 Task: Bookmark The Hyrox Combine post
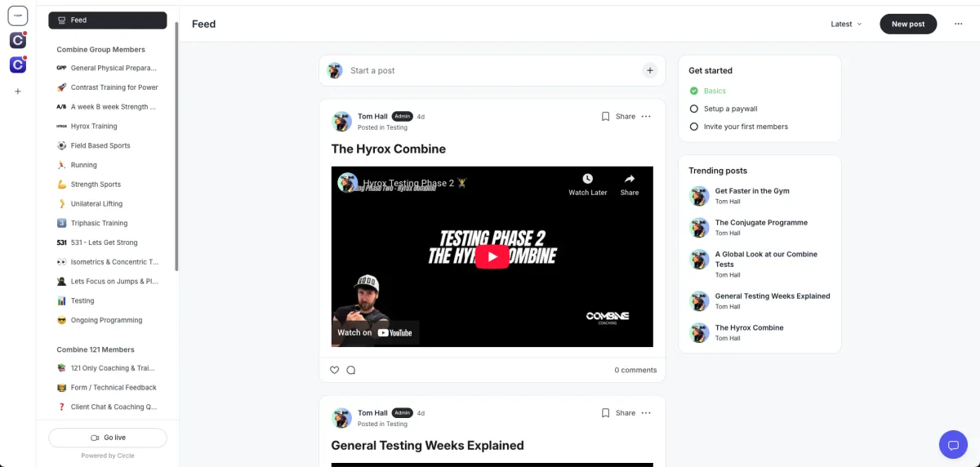(x=605, y=117)
